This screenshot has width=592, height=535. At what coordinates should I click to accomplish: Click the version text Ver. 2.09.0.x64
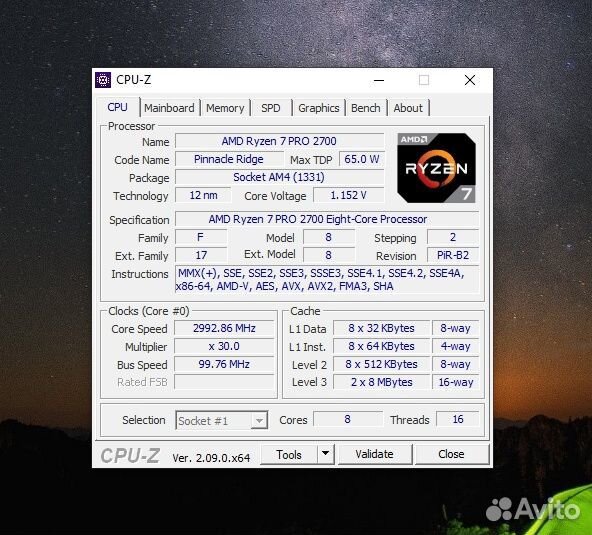click(211, 458)
